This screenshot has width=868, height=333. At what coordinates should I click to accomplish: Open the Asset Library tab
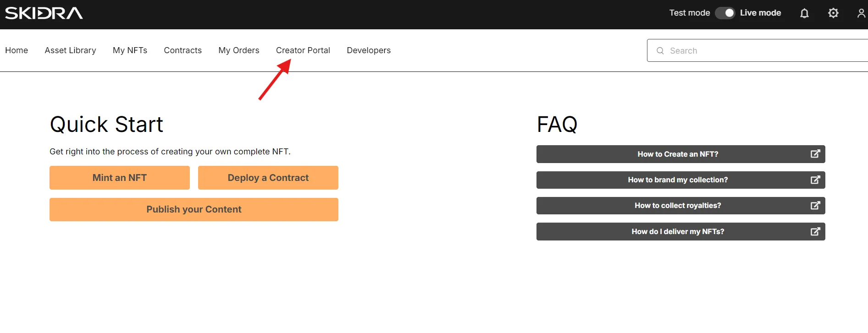[x=70, y=50]
